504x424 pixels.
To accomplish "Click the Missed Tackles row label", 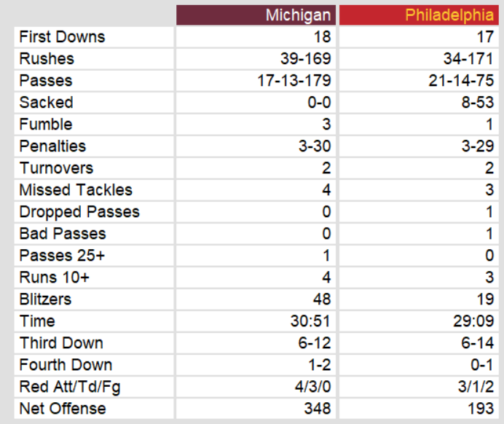I will tap(76, 190).
